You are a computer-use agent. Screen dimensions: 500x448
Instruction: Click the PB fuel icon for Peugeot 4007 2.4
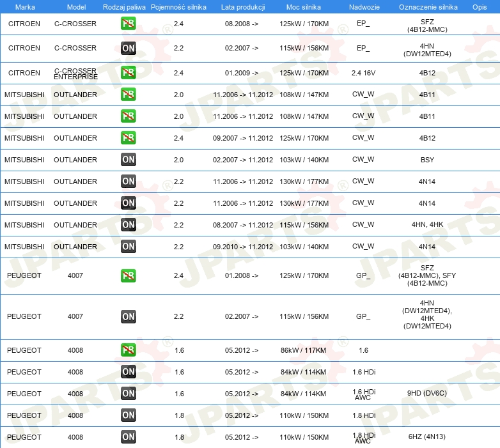pyautogui.click(x=128, y=276)
